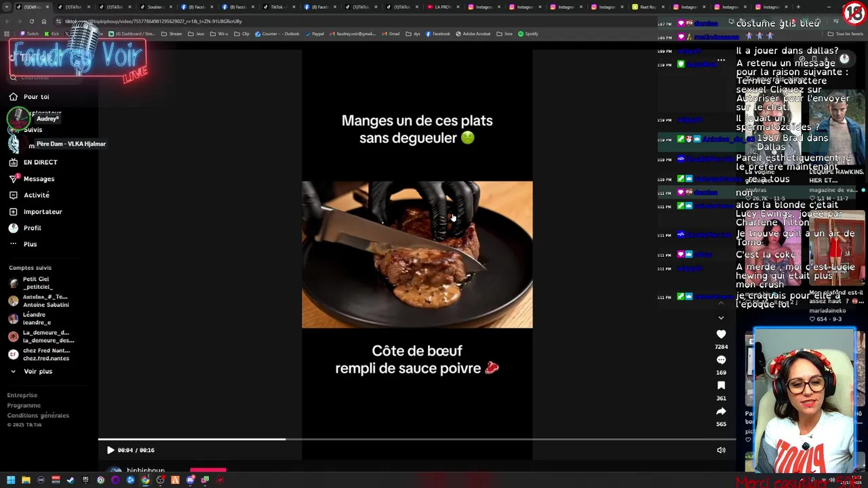The image size is (868, 488).
Task: Open the Messages inbox in the sidebar
Action: 31,179
